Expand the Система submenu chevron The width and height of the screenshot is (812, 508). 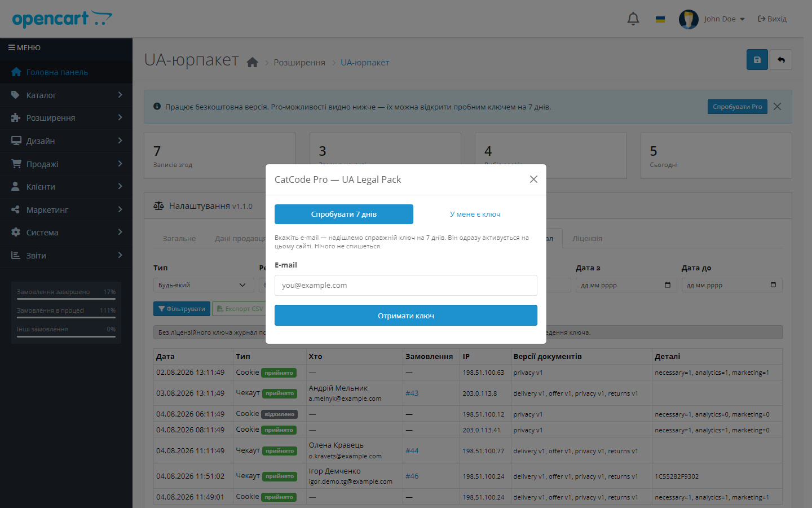coord(120,232)
